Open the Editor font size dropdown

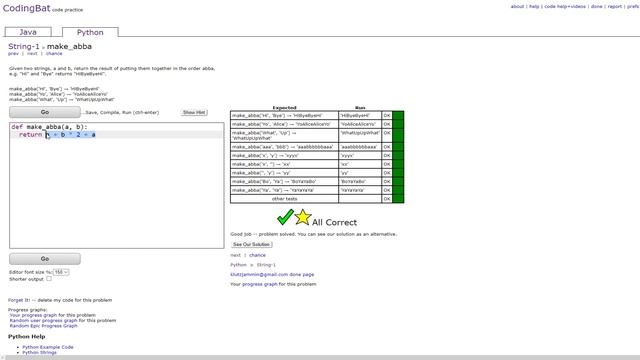point(61,272)
